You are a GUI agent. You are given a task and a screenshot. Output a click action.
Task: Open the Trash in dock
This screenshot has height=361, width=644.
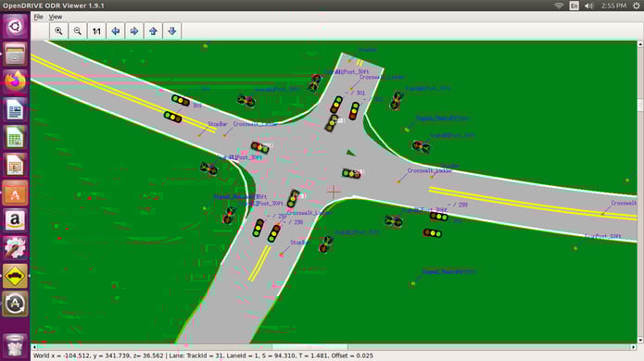point(15,345)
